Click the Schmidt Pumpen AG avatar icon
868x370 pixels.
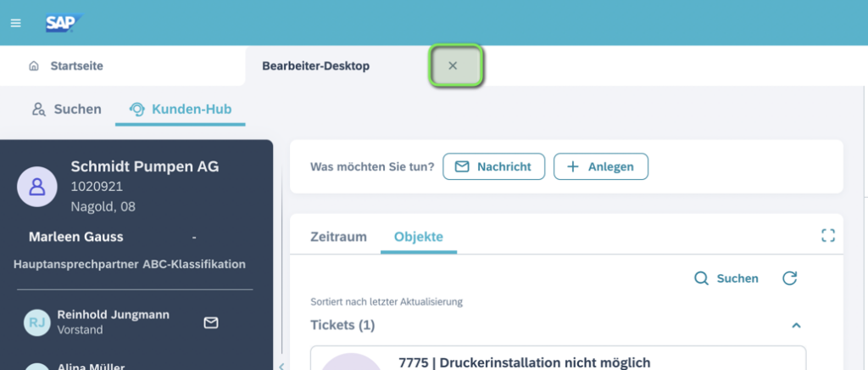pyautogui.click(x=37, y=186)
